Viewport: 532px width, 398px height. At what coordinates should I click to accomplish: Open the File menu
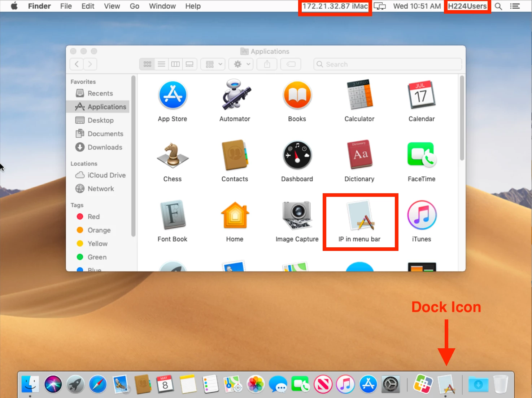[x=66, y=6]
